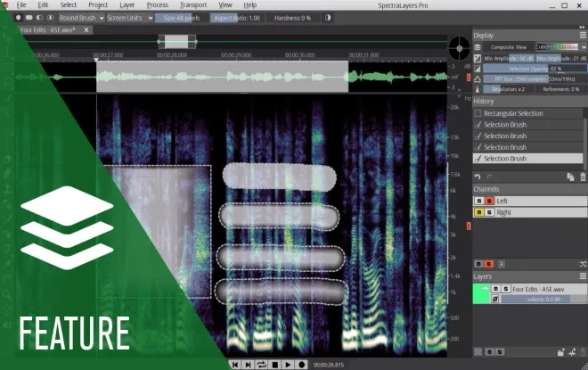This screenshot has width=588, height=370.
Task: Open the Project menu
Action: 98,4
